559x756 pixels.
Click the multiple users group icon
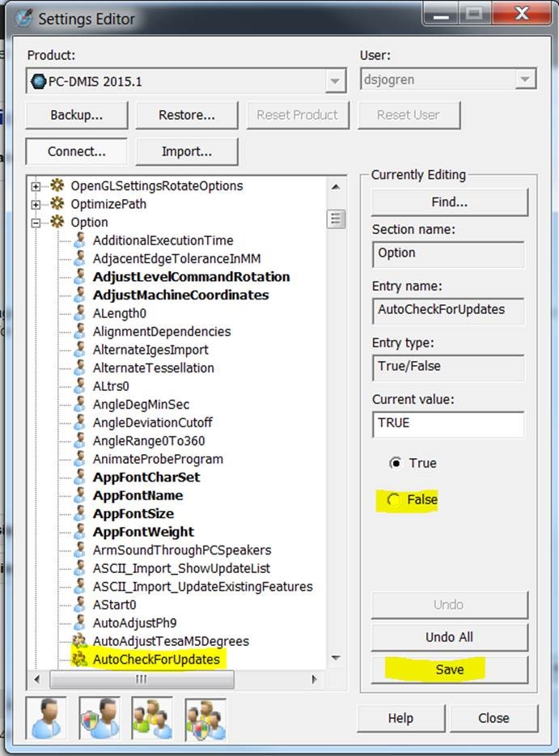(152, 719)
